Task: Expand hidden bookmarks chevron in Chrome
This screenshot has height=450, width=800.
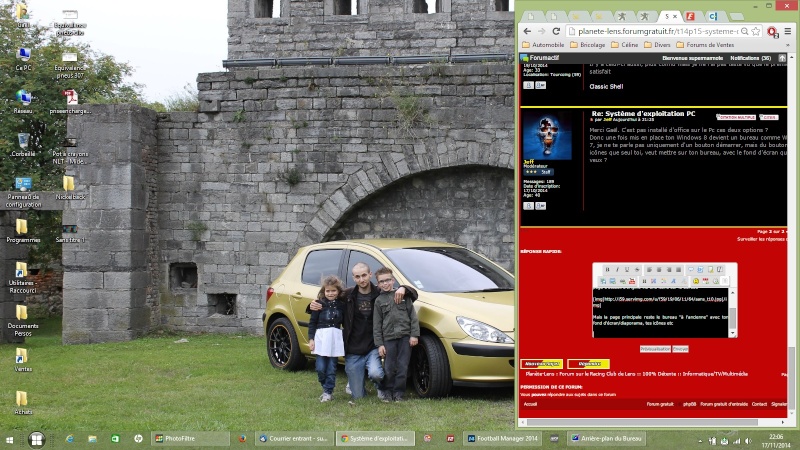Action: [x=788, y=45]
